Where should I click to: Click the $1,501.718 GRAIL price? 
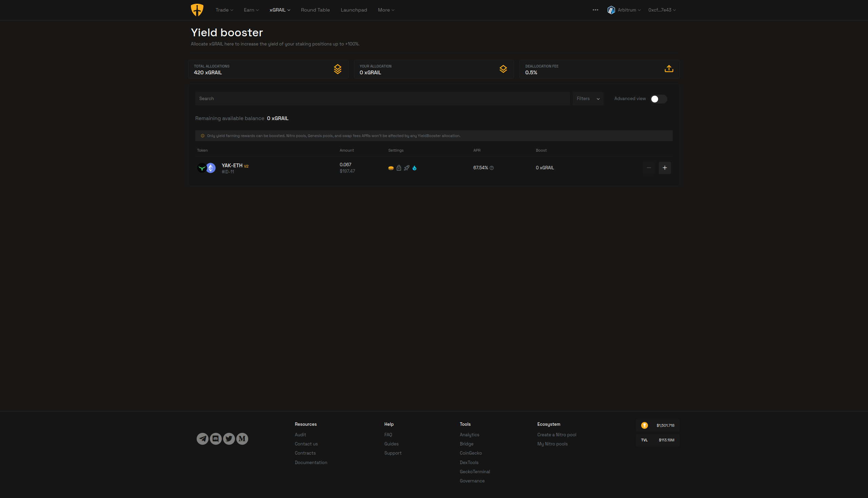click(665, 425)
